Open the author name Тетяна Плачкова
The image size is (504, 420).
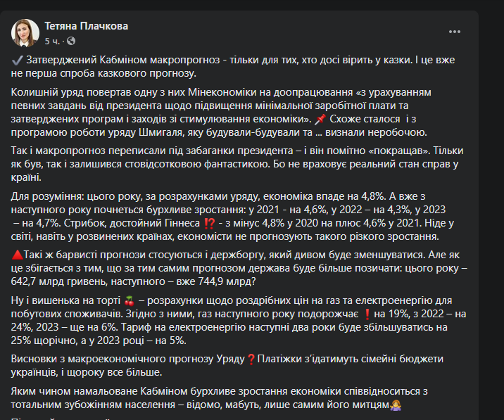pos(86,26)
